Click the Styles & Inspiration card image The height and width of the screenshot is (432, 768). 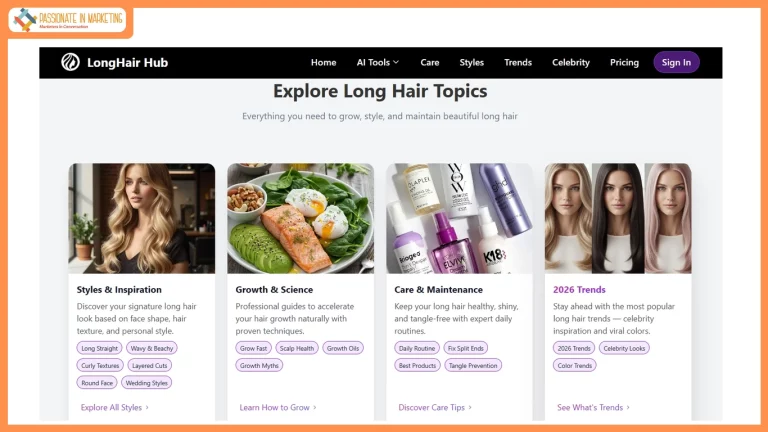click(141, 218)
